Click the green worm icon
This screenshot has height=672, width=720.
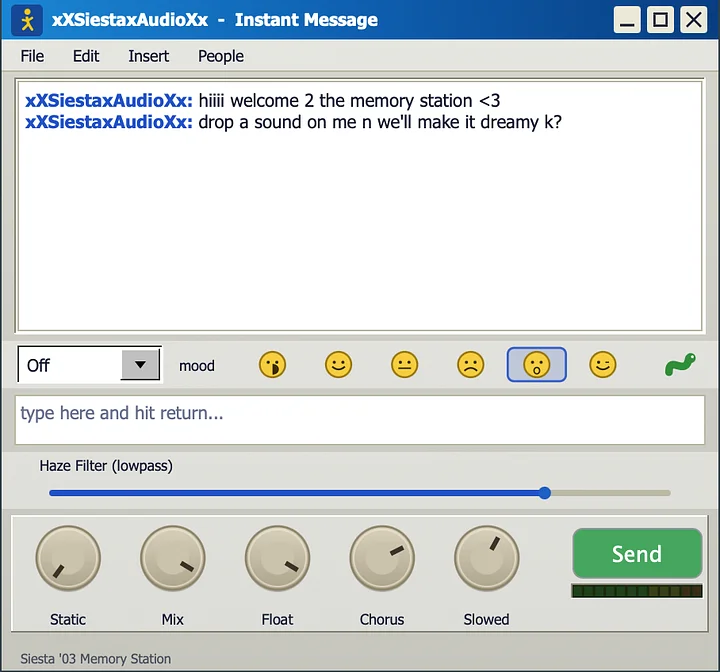click(680, 365)
